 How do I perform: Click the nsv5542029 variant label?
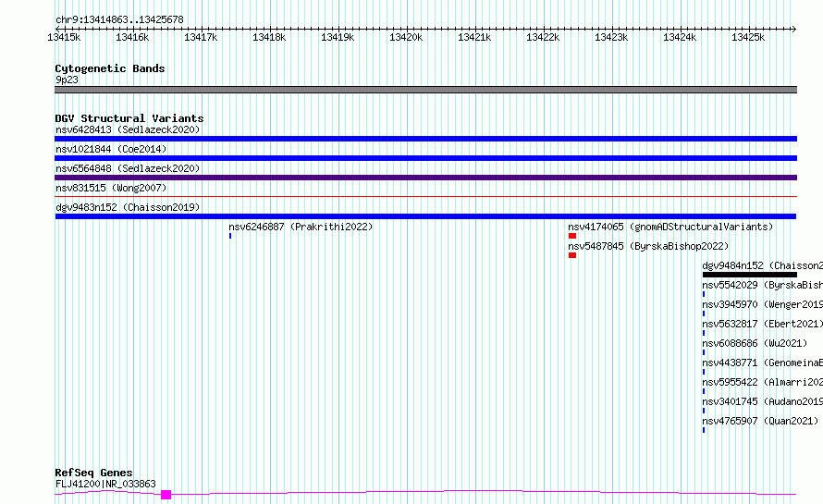762,285
